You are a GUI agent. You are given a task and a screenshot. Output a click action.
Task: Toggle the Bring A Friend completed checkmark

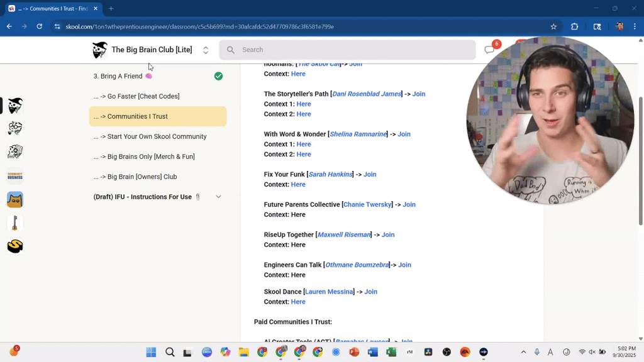click(218, 76)
